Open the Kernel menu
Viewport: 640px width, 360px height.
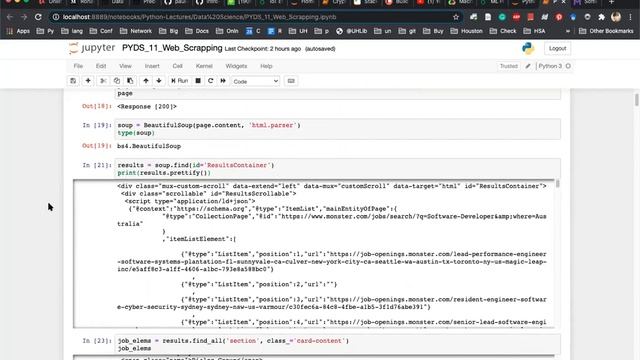click(x=204, y=66)
